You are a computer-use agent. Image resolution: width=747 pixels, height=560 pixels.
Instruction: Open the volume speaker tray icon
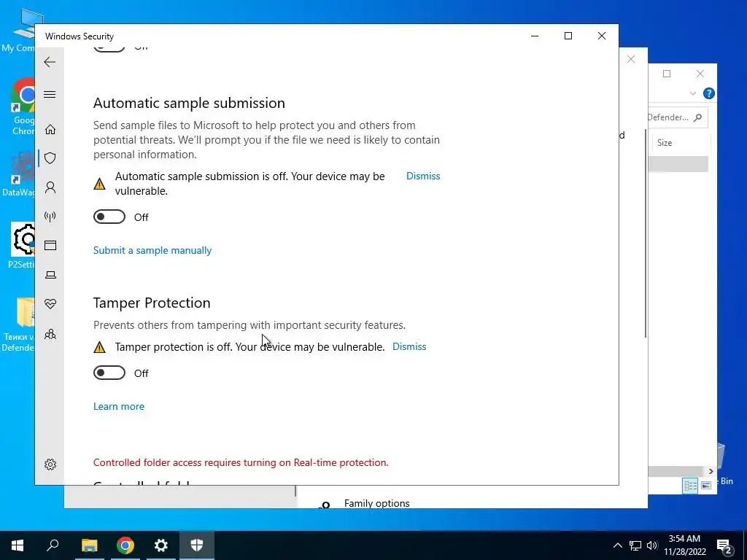click(x=652, y=545)
